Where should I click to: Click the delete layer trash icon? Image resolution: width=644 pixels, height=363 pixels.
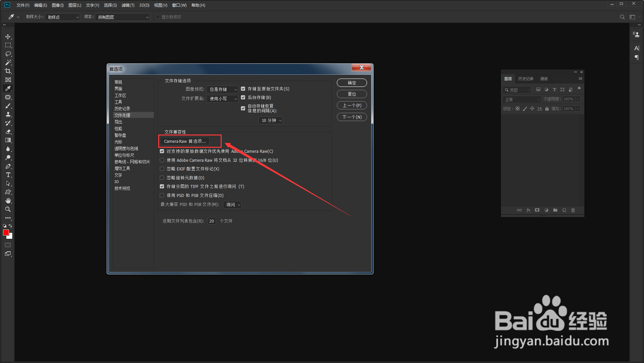573,210
